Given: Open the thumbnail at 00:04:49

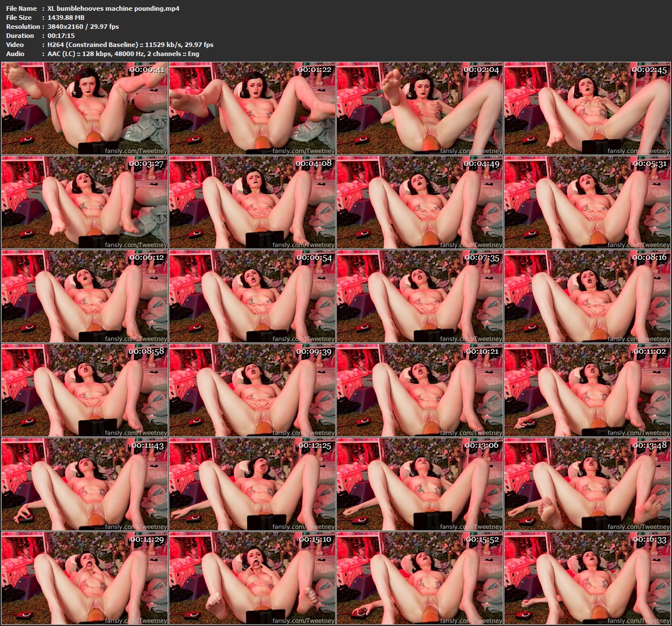Looking at the screenshot, I should click(420, 202).
